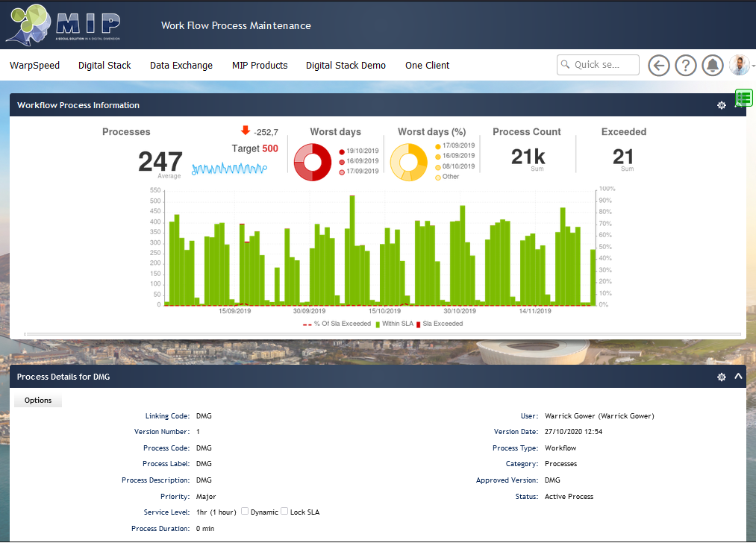Check the Lock SLA checkbox
Viewport: 756px width, 543px height.
pyautogui.click(x=284, y=512)
